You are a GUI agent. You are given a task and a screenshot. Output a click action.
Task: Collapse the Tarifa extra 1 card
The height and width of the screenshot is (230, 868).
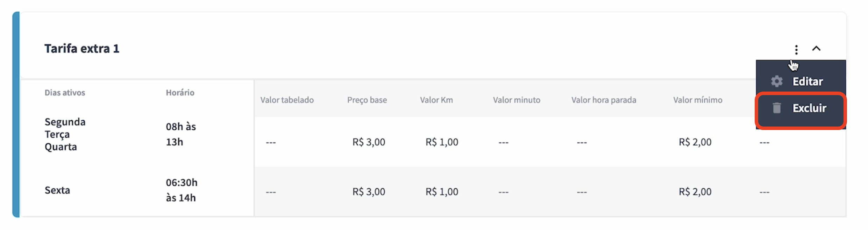tap(816, 49)
